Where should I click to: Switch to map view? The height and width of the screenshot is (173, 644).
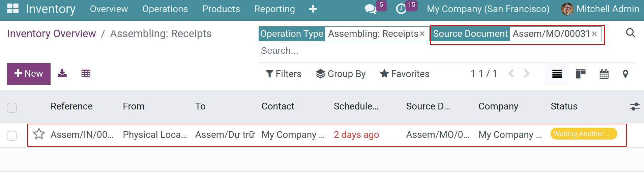[x=625, y=74]
